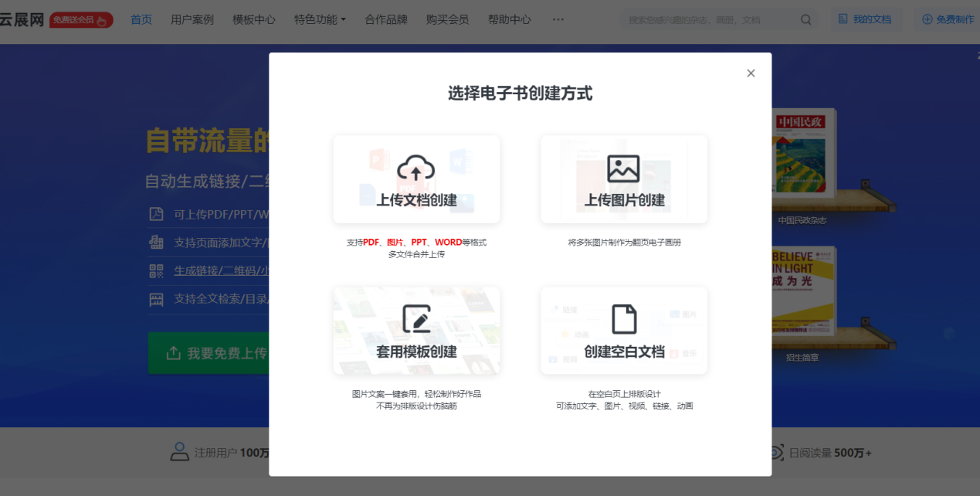Go to the 首页 tab
Viewport: 980px width, 496px height.
(x=141, y=20)
